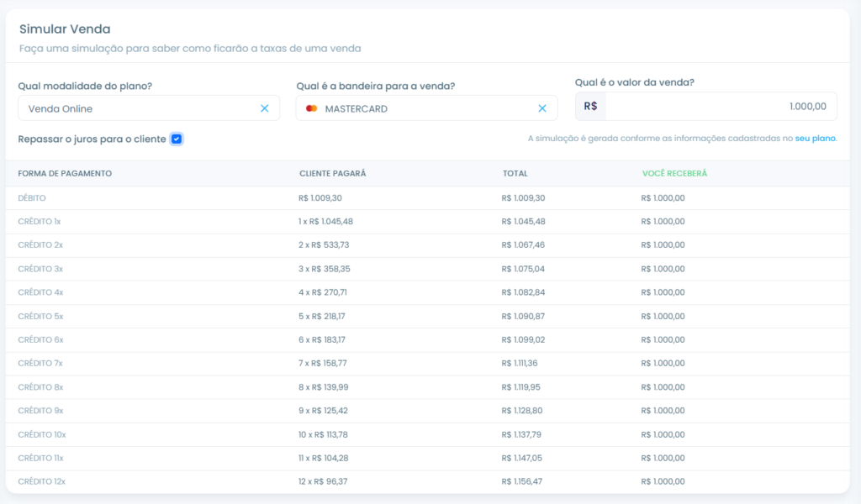
Task: Click the Cliente Pagará column header
Action: pos(333,174)
